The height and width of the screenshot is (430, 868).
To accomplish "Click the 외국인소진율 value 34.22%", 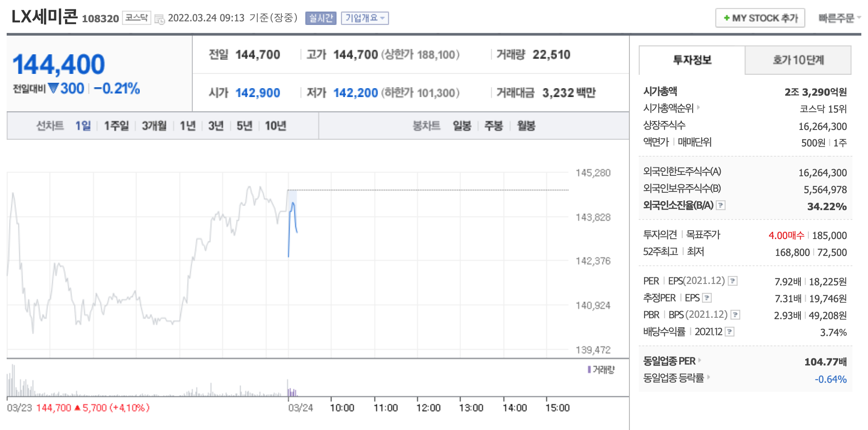I will 827,207.
